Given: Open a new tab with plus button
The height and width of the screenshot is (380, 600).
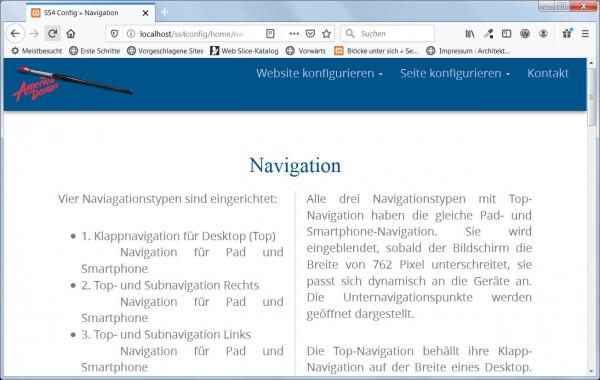Looking at the screenshot, I should [165, 12].
